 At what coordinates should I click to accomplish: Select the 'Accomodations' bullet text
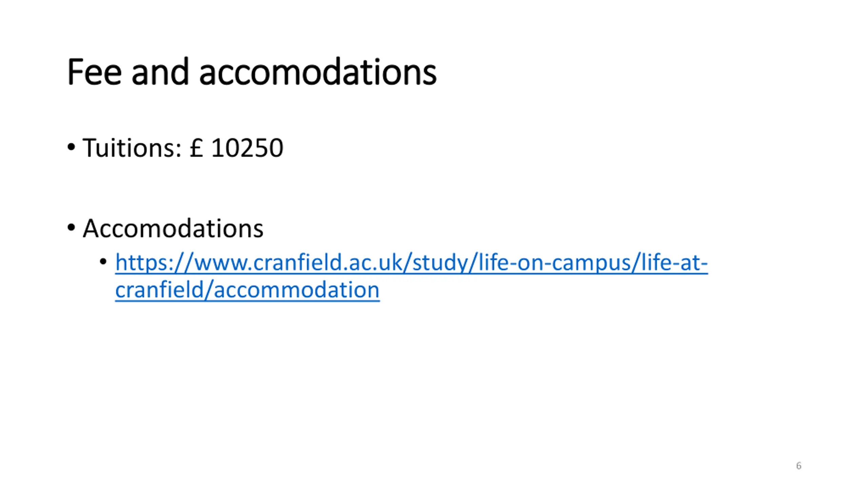[x=173, y=228]
